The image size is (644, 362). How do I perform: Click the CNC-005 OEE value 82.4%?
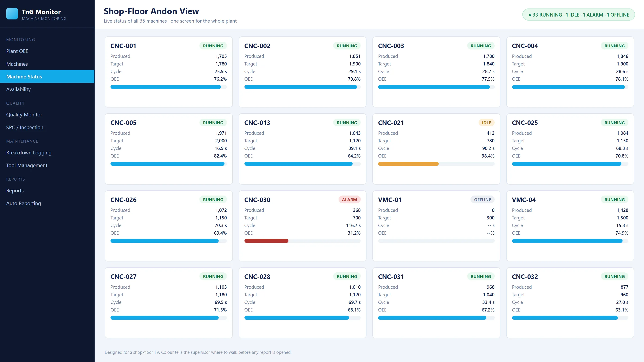point(220,156)
